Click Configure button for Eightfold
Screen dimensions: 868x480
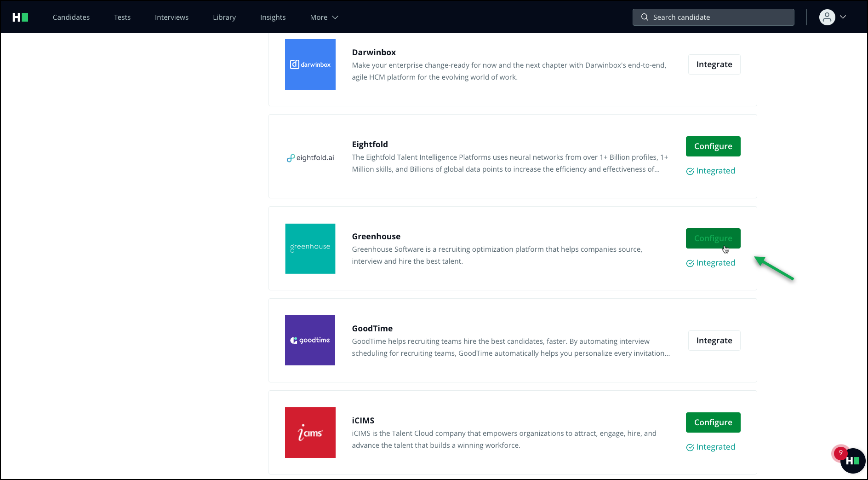[x=713, y=146]
